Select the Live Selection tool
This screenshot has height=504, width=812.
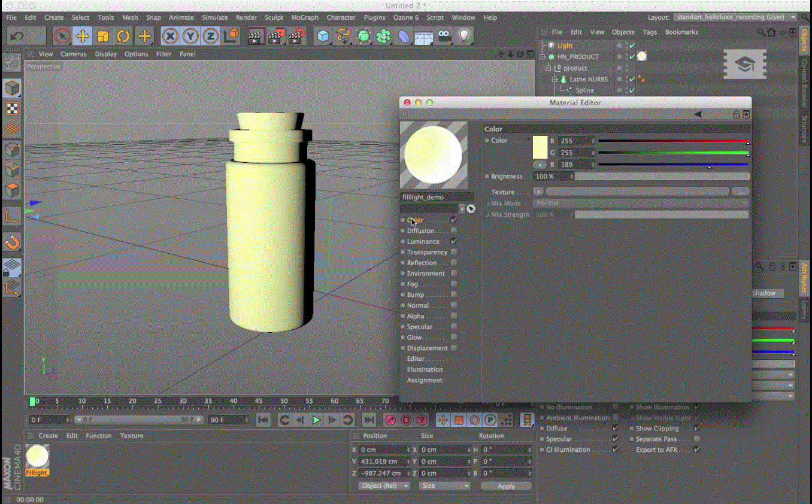point(62,37)
